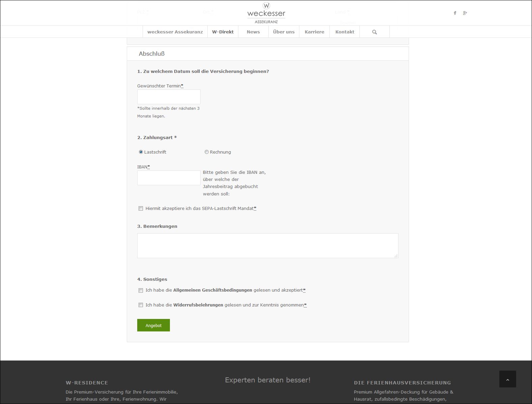Screen dimensions: 532x404
Task: Click the Google Plus icon in header
Action: tap(465, 13)
